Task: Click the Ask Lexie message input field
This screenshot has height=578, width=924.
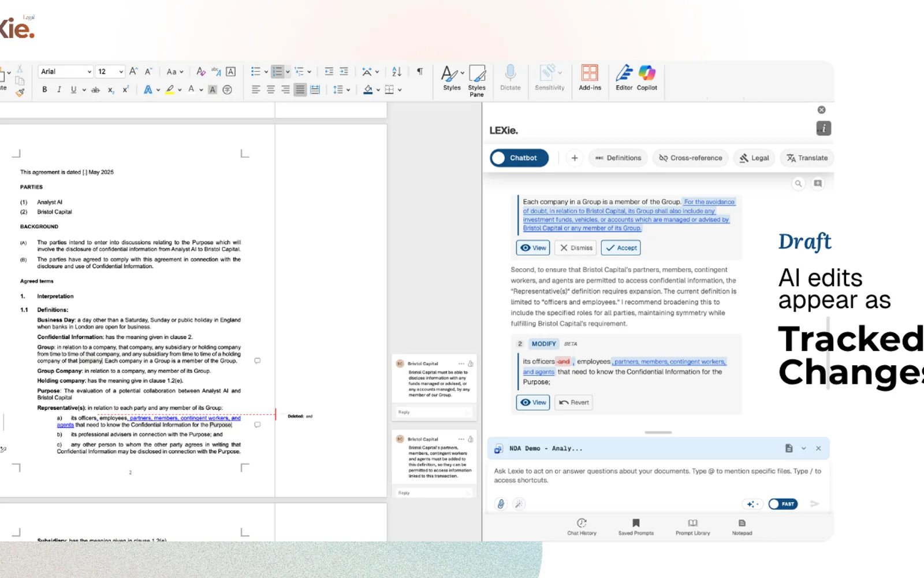Action: (658, 476)
